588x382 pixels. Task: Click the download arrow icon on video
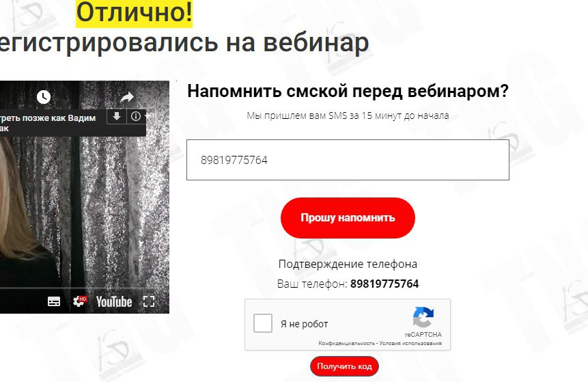pyautogui.click(x=117, y=116)
